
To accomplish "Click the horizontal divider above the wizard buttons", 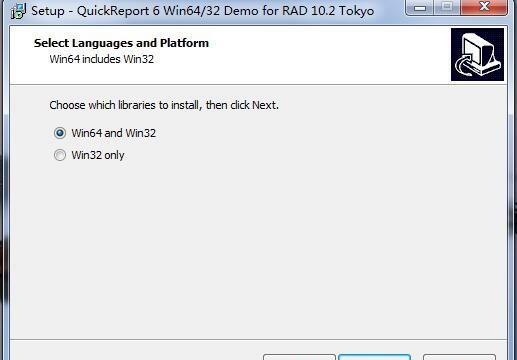I will click(258, 340).
